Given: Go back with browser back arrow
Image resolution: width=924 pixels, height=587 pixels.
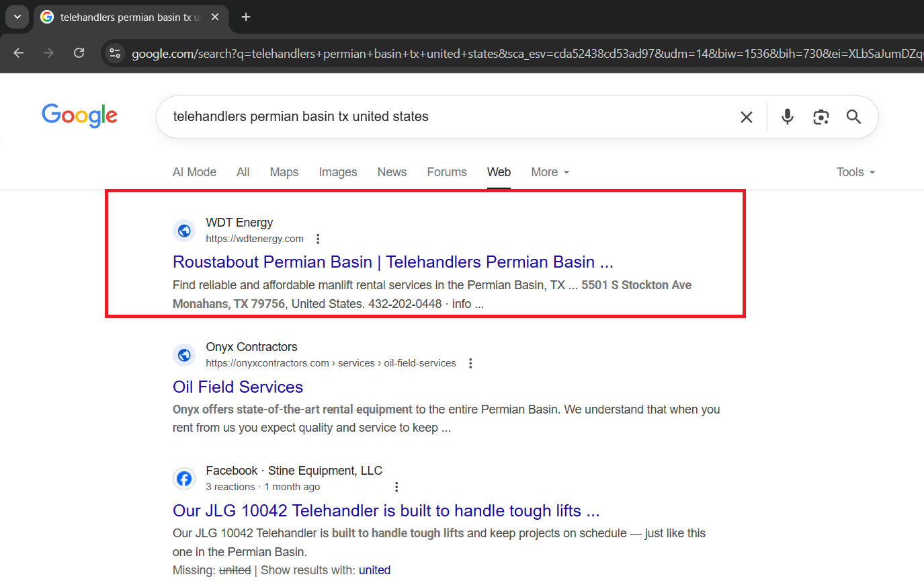Looking at the screenshot, I should point(19,53).
